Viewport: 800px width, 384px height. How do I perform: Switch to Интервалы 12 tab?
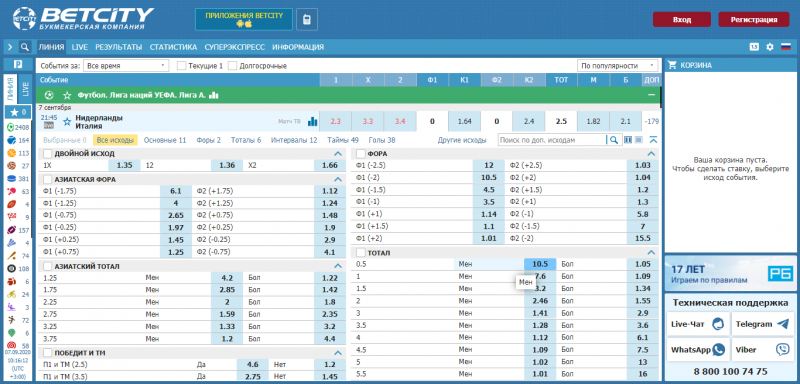tap(294, 140)
